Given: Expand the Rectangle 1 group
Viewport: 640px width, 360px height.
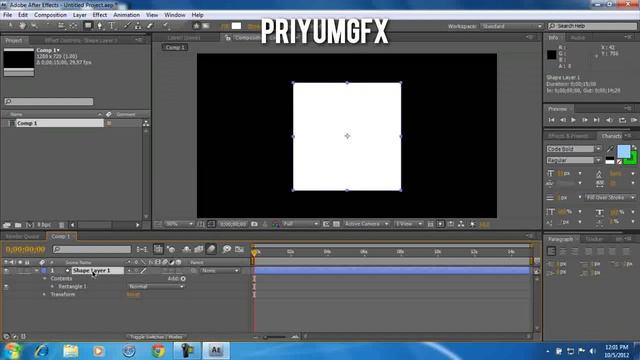Looking at the screenshot, I should tap(52, 287).
